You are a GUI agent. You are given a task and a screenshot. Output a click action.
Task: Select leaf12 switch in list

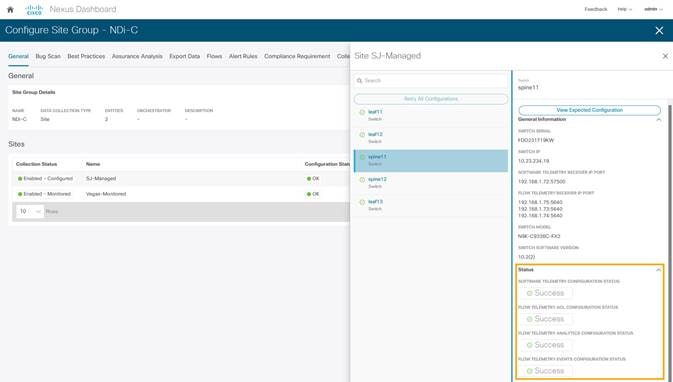[430, 138]
